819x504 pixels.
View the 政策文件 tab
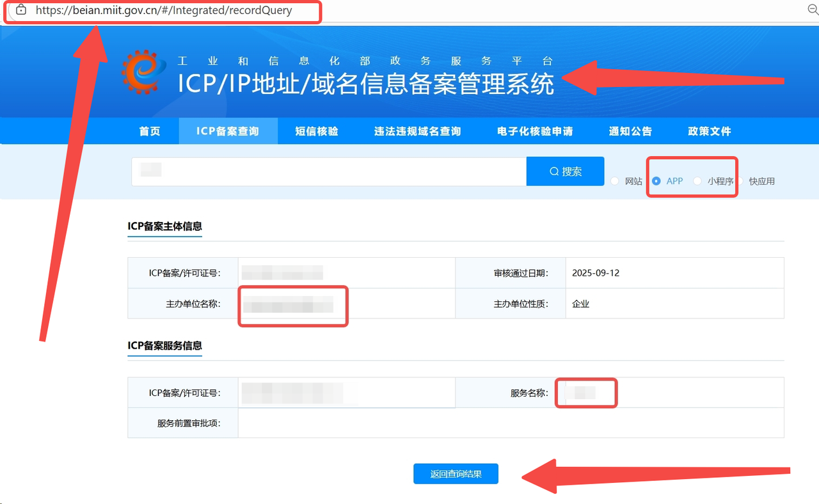(710, 131)
